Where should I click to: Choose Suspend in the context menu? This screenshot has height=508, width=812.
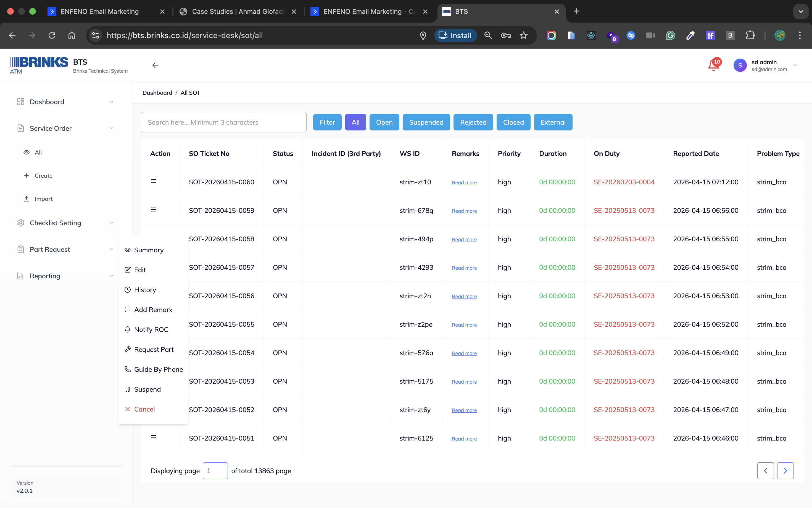click(x=147, y=389)
